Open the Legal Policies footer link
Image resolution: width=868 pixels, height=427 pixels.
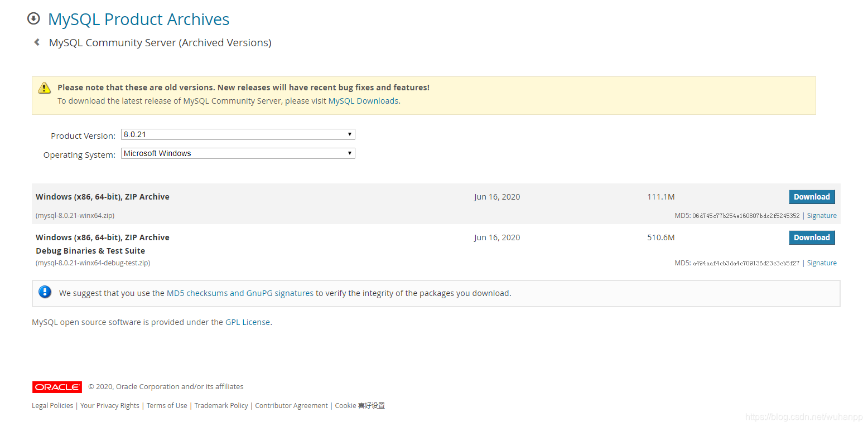pos(52,406)
